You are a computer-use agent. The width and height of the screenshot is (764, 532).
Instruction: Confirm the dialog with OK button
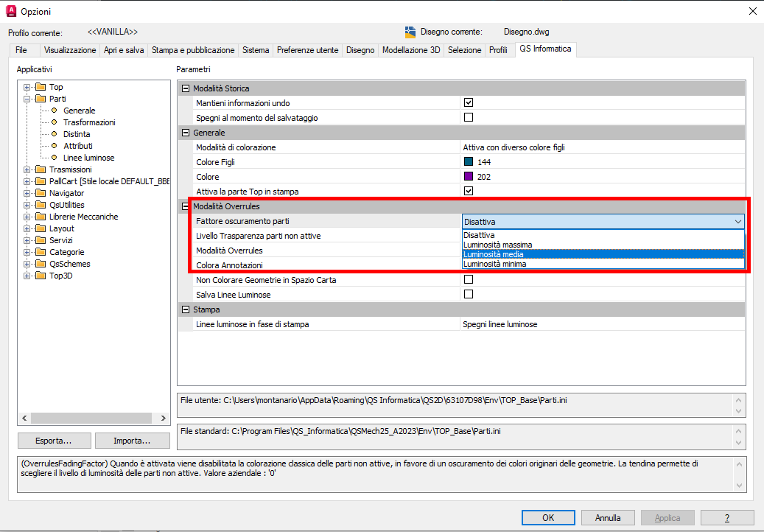point(547,518)
